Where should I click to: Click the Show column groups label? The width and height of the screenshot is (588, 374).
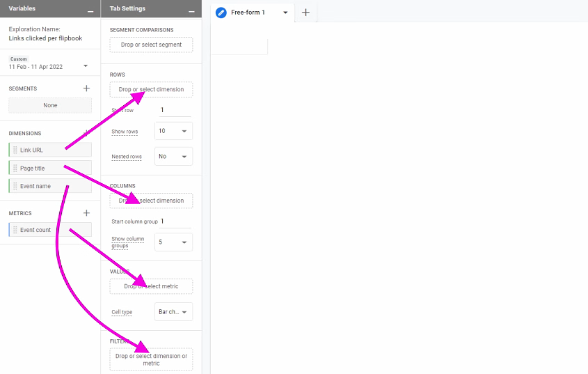127,242
